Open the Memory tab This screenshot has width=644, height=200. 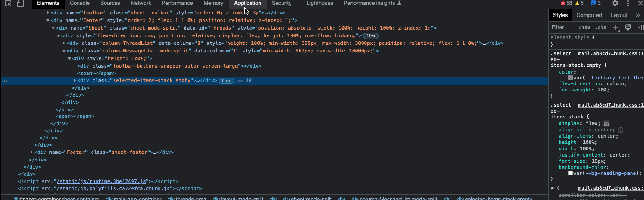click(x=213, y=3)
